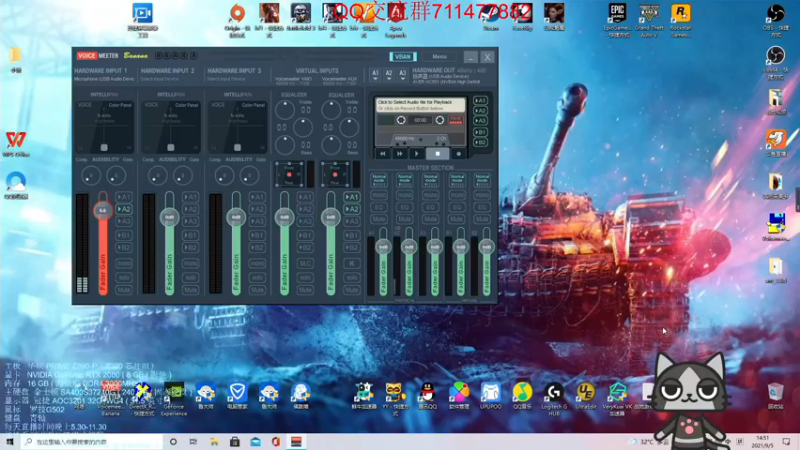Open Epic Games desktop shortcut
Image resolution: width=800 pixels, height=450 pixels.
[617, 20]
